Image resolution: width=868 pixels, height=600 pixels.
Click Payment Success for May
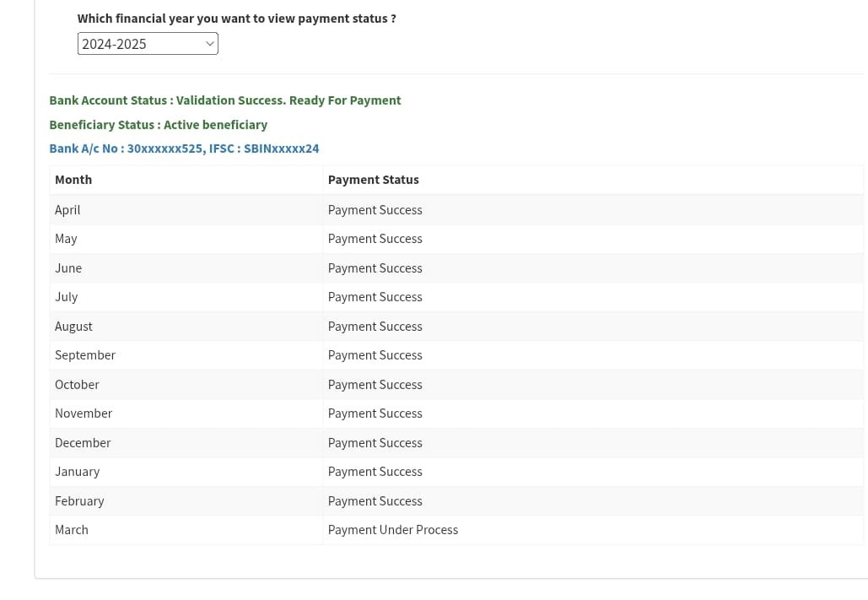(375, 239)
